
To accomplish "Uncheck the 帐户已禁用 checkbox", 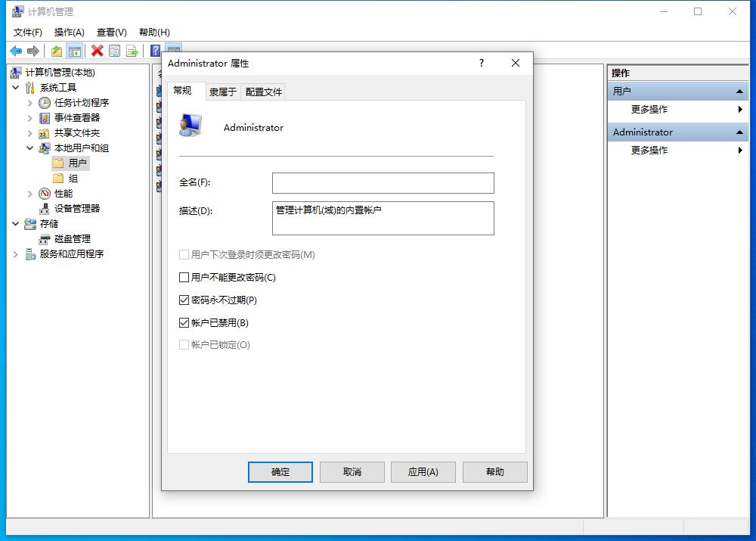I will pos(184,322).
